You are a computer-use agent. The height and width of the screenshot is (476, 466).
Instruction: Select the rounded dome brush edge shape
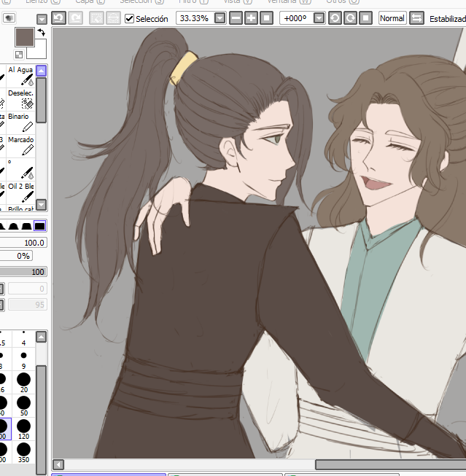pyautogui.click(x=14, y=226)
